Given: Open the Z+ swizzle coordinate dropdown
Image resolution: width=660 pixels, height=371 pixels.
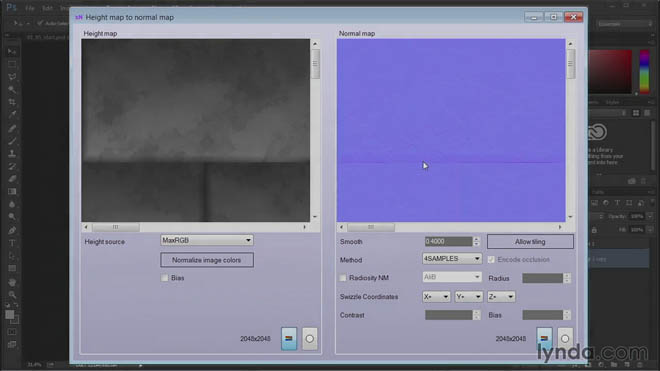Looking at the screenshot, I should pyautogui.click(x=501, y=297).
